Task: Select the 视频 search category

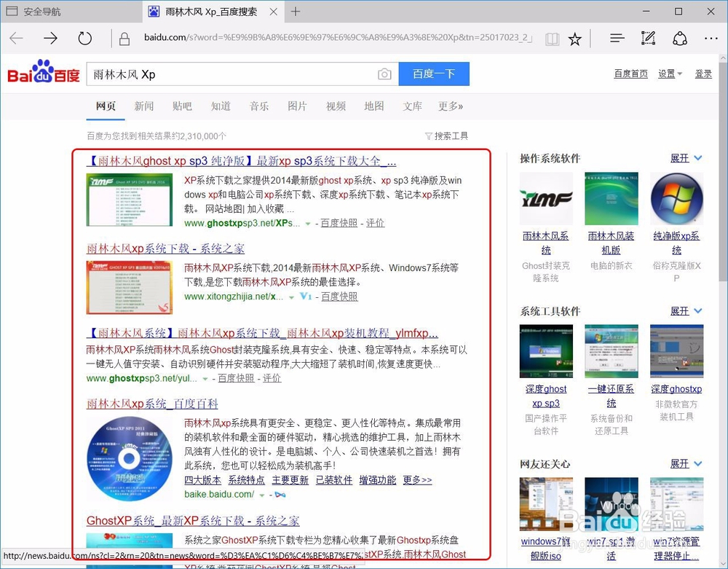Action: [x=336, y=106]
